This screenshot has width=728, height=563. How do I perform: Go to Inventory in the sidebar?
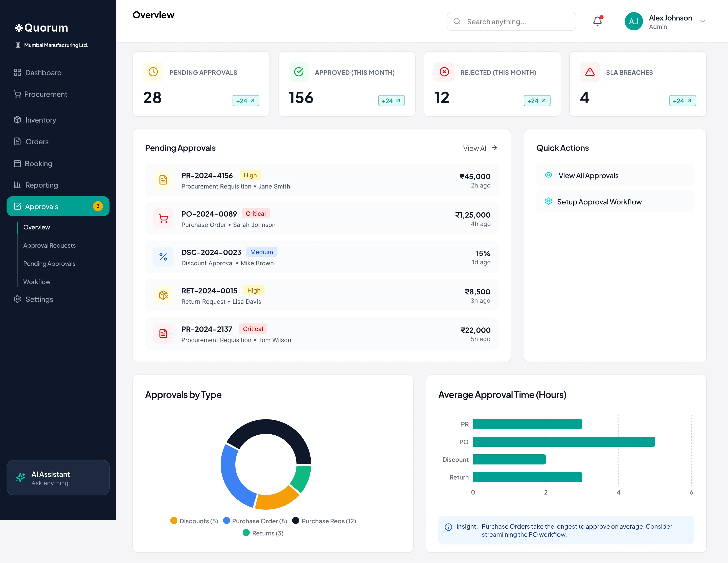[58, 120]
